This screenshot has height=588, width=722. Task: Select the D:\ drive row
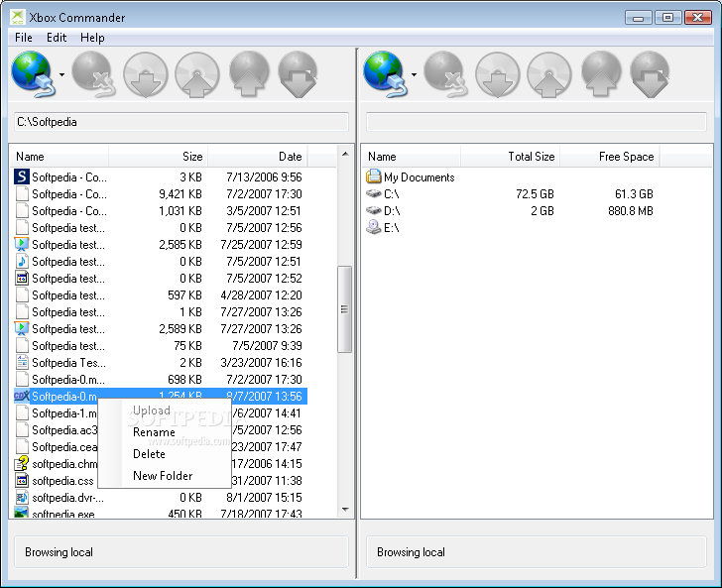(510, 211)
